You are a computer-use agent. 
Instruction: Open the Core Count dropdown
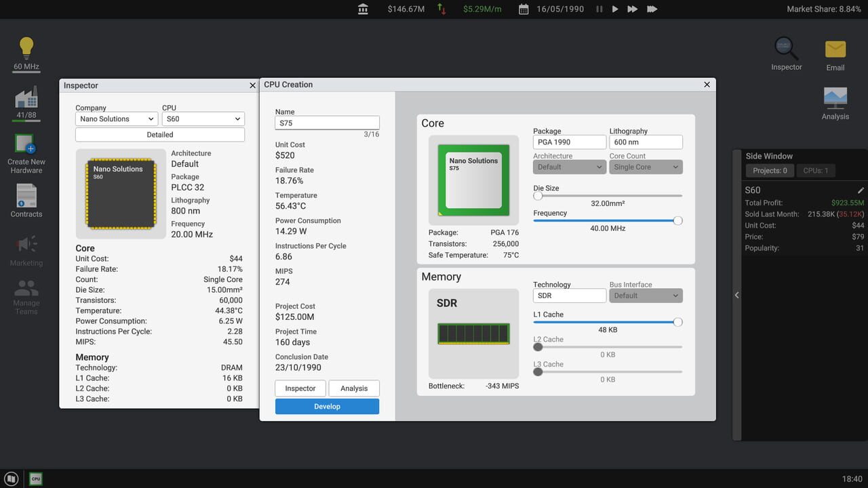(646, 167)
